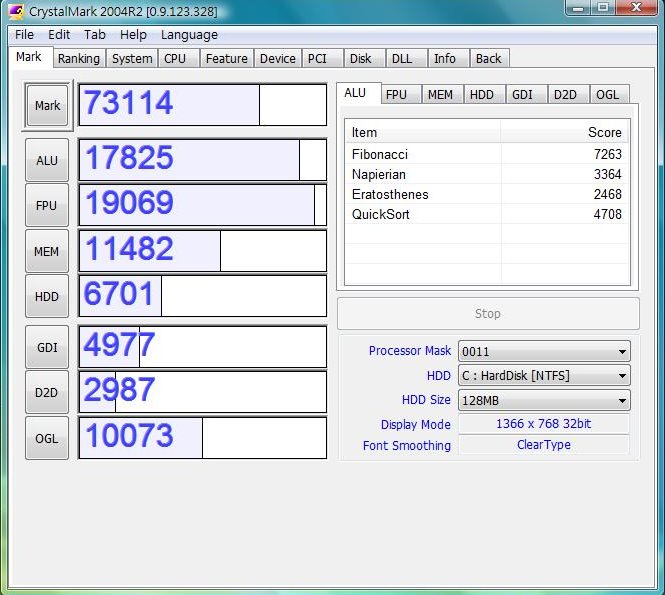665x595 pixels.
Task: Launch the MEM benchmark button
Action: coord(47,252)
